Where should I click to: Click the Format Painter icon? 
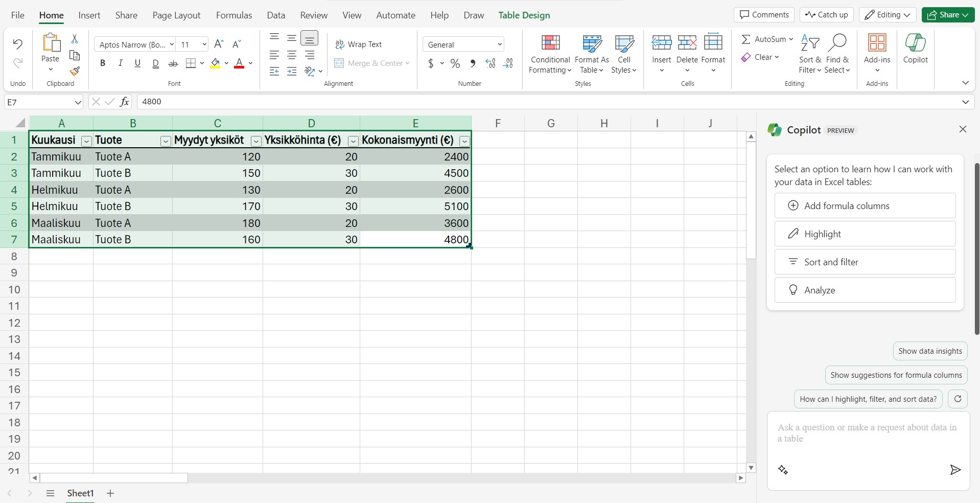click(75, 71)
